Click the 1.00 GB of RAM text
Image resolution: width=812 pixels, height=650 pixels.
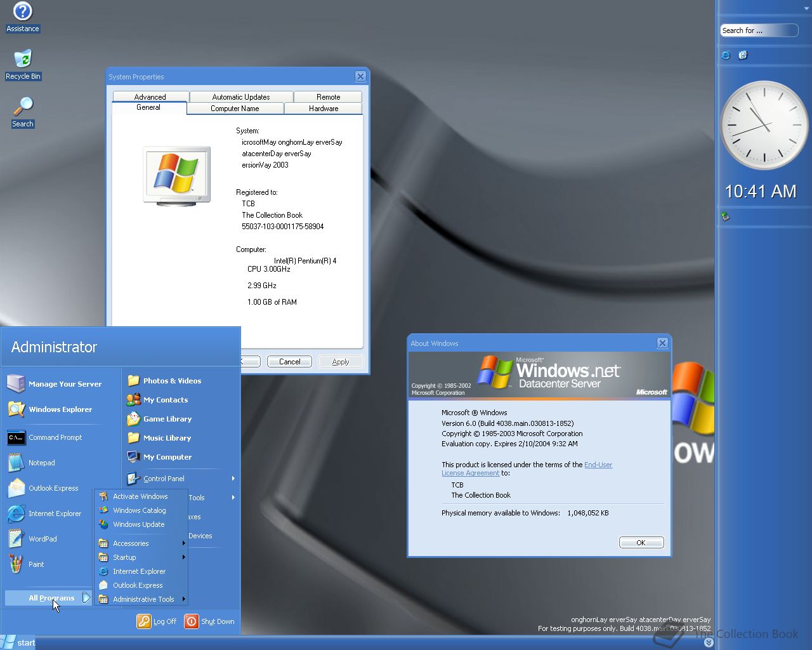click(272, 302)
